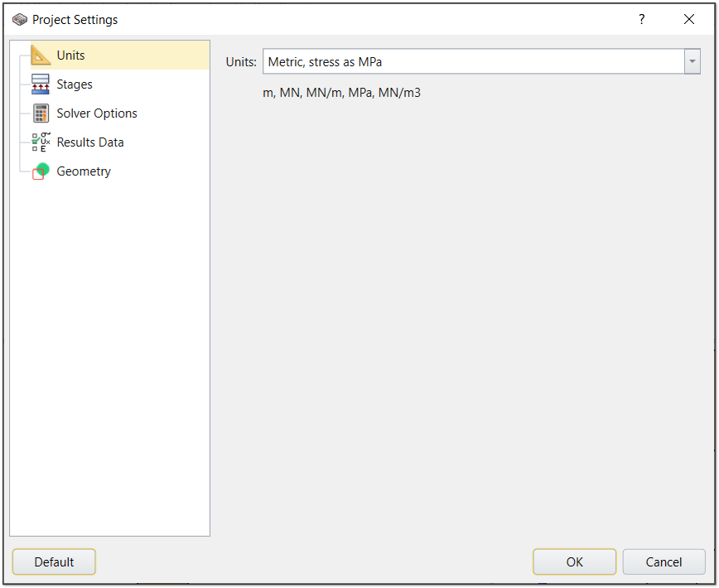719x588 pixels.
Task: Select the Geometry icon in the sidebar
Action: pos(39,171)
